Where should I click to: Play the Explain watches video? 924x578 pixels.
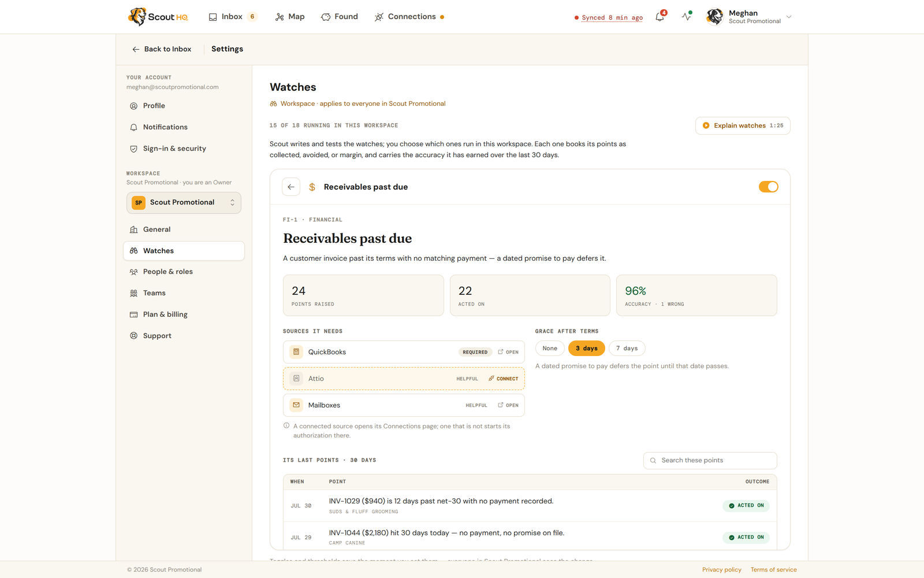point(743,125)
